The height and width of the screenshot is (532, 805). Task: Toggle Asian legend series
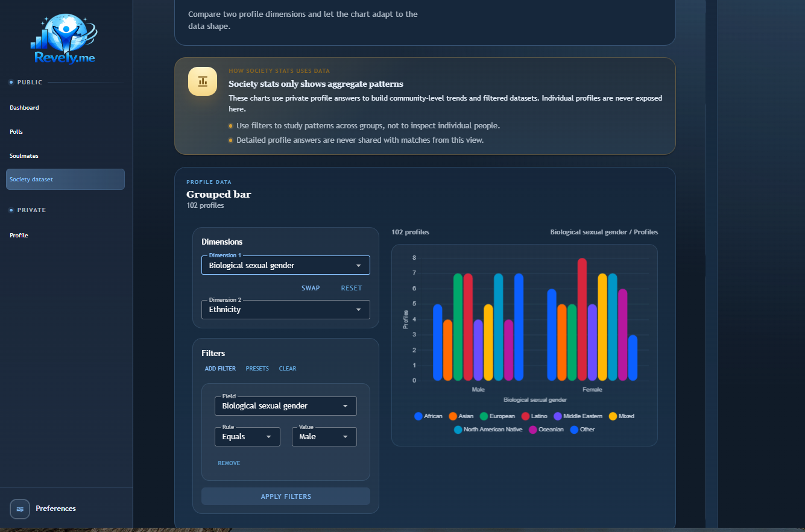click(461, 416)
